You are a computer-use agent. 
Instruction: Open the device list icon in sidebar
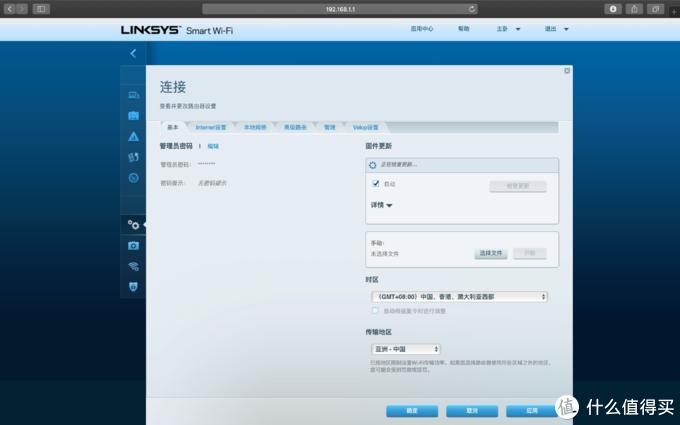[134, 95]
